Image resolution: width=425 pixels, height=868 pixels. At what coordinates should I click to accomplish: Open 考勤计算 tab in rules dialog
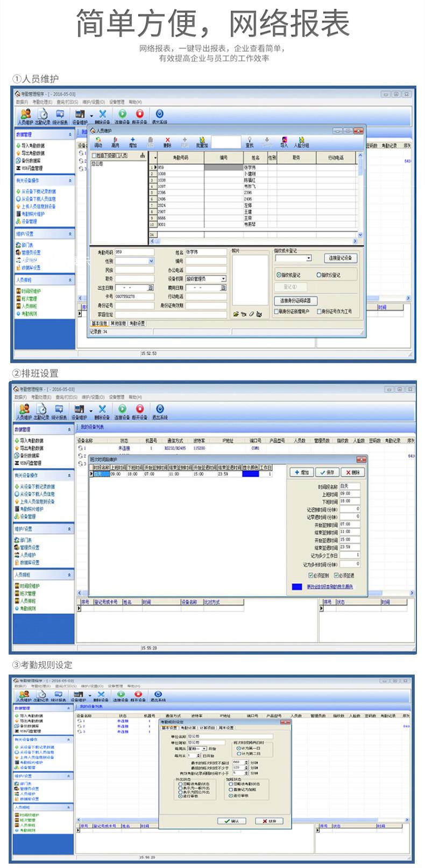pyautogui.click(x=188, y=728)
